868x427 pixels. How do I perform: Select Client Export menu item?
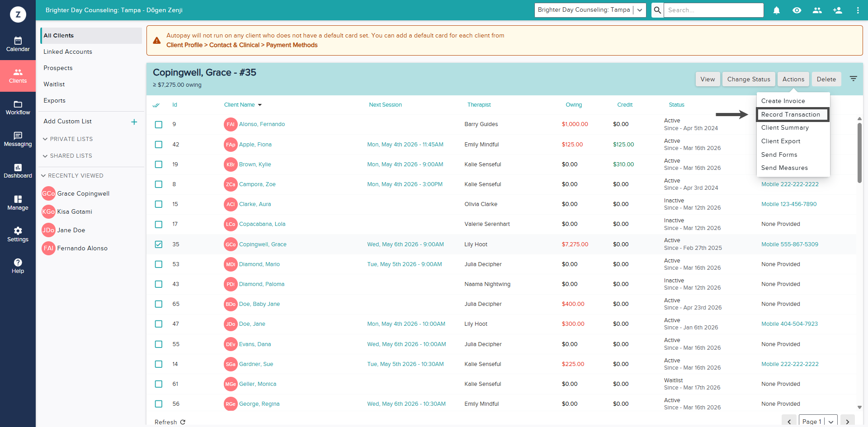793,141
